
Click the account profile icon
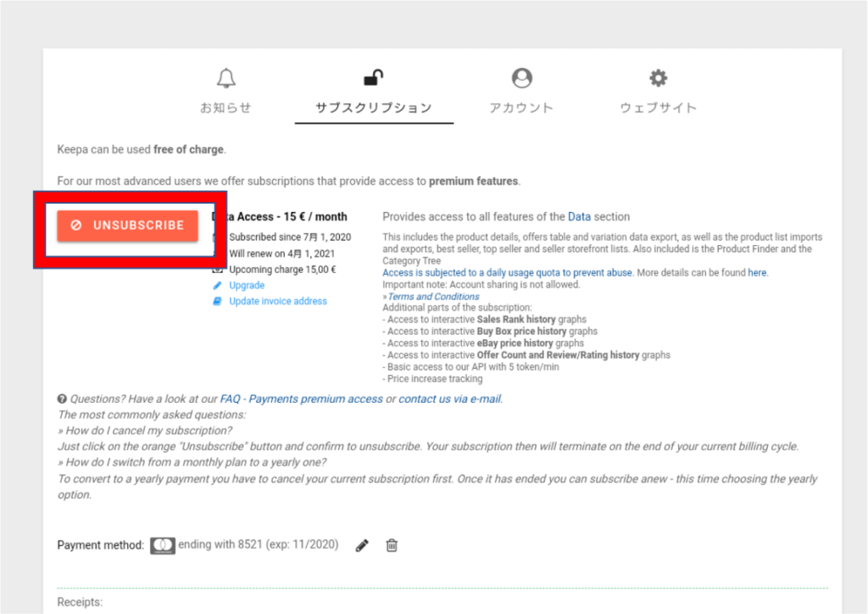(x=521, y=78)
